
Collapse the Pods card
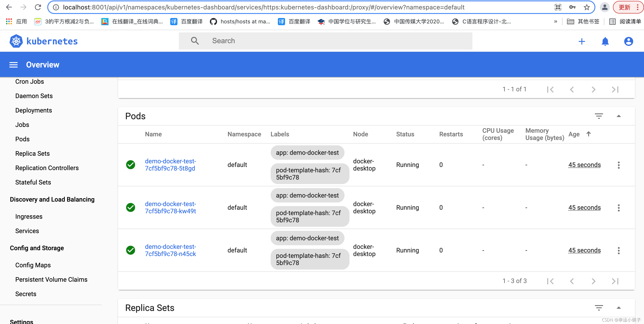click(x=619, y=116)
